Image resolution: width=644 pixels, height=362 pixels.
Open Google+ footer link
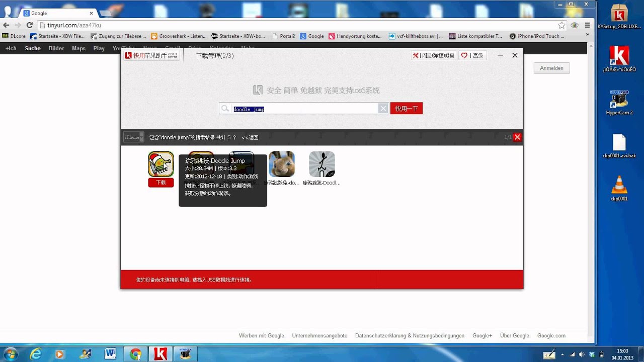pos(482,335)
